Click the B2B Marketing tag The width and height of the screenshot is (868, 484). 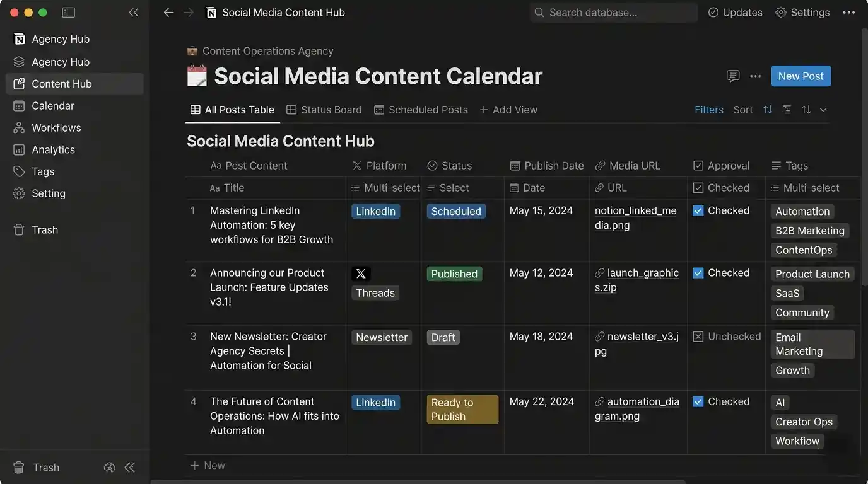810,231
